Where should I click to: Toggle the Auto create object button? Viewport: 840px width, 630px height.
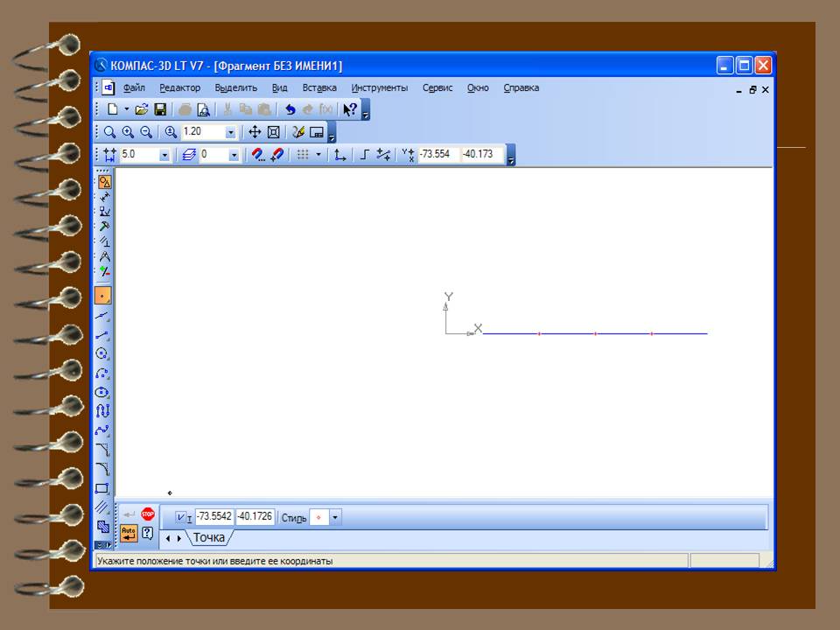129,532
